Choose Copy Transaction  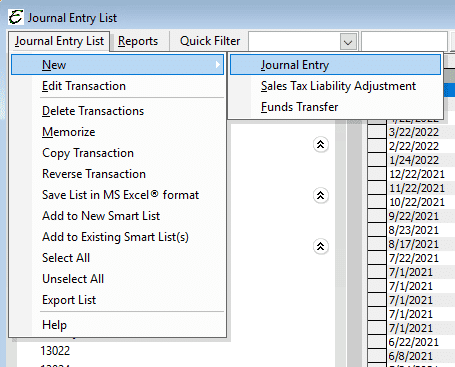coord(118,153)
